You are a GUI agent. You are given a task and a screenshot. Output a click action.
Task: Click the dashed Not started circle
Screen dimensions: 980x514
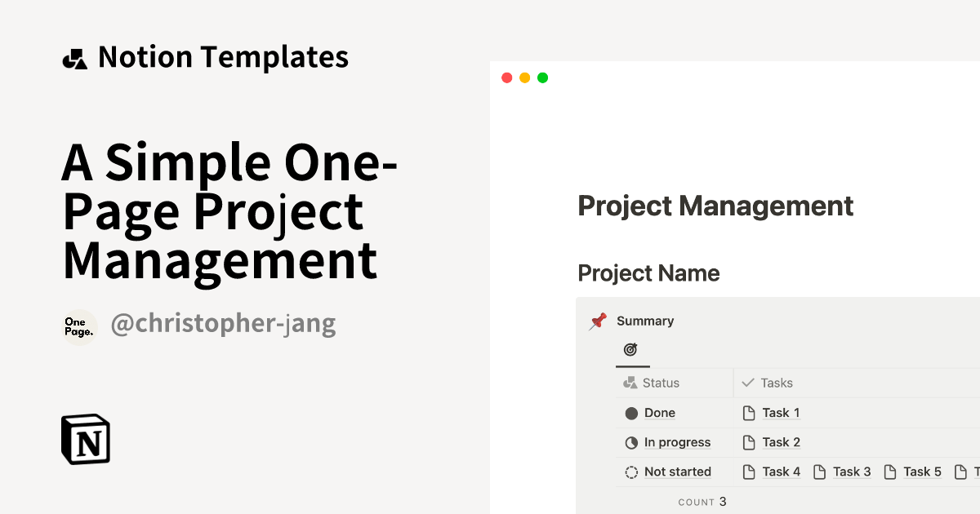click(x=630, y=472)
